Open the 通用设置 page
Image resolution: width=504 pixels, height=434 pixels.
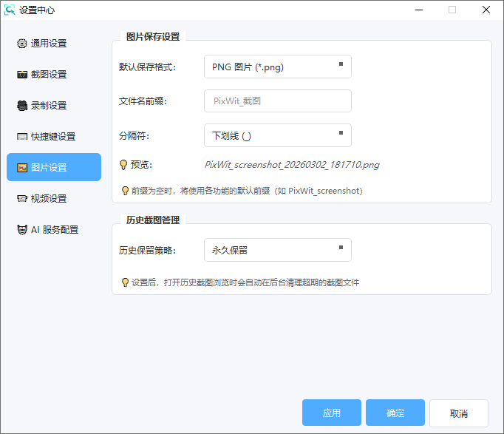pos(54,44)
